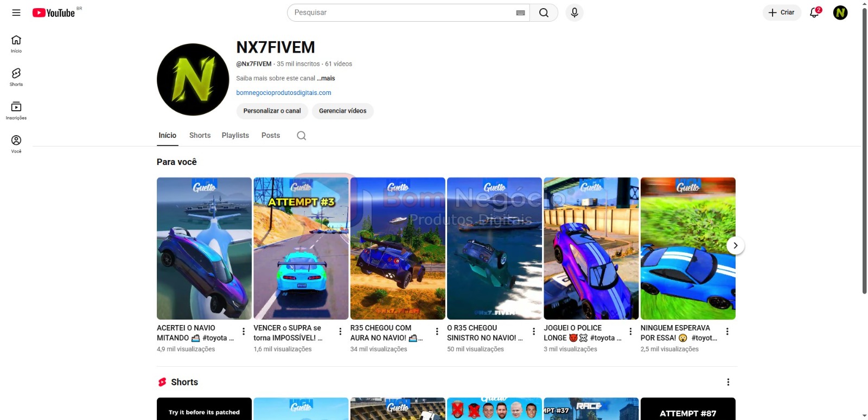Expand channel description with '...mais'

click(x=326, y=78)
